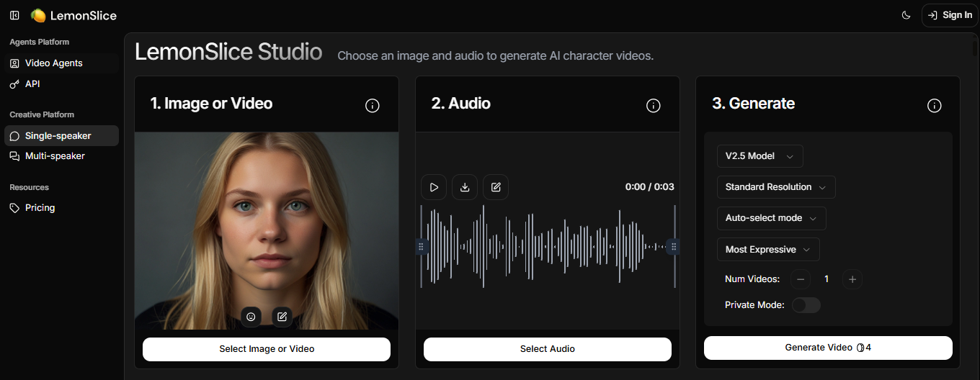980x380 pixels.
Task: Toggle the Private Mode switch
Action: [x=806, y=305]
